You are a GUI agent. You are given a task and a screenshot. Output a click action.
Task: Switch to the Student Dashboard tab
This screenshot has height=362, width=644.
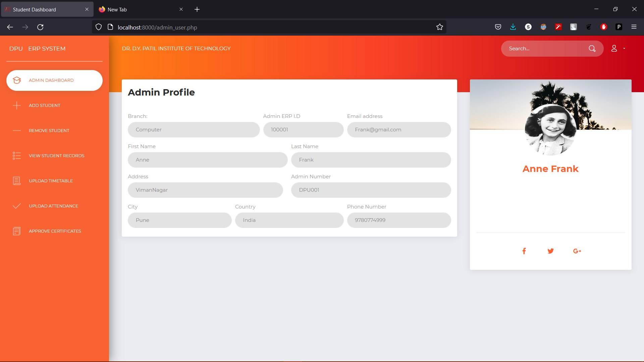pyautogui.click(x=44, y=9)
